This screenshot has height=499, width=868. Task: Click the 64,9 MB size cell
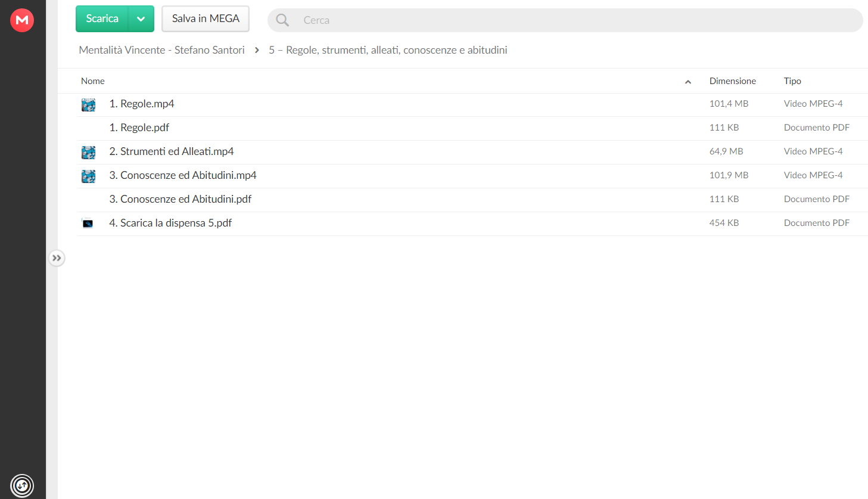pyautogui.click(x=726, y=151)
